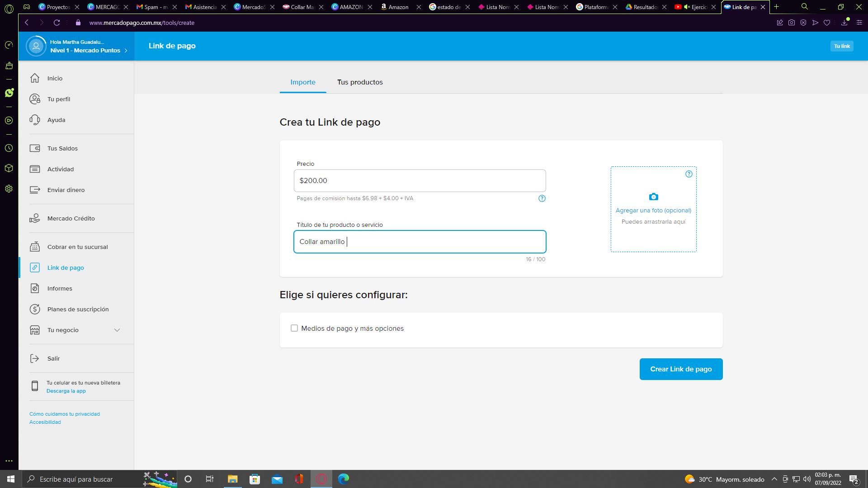Switch to the Tus productos tab
The height and width of the screenshot is (488, 868).
tap(360, 82)
